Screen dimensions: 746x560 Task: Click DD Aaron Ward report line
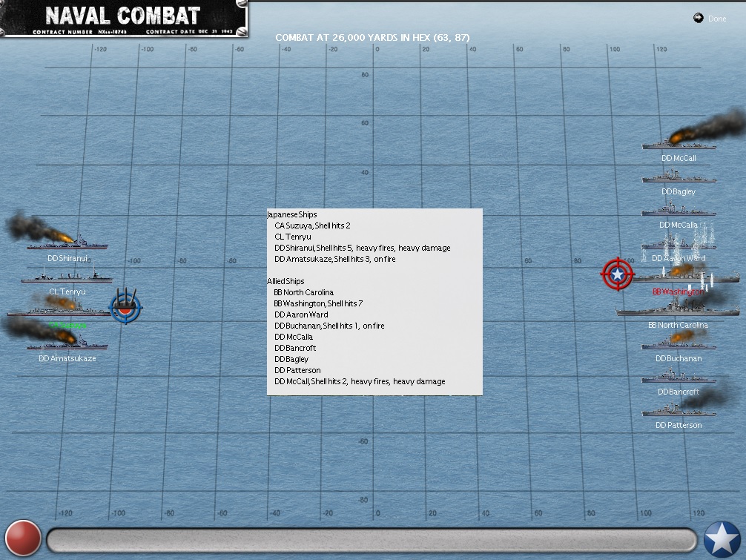(x=301, y=314)
